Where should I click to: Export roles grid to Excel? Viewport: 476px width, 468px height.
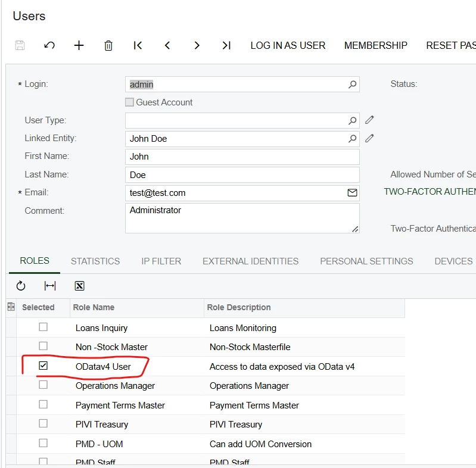pyautogui.click(x=80, y=286)
